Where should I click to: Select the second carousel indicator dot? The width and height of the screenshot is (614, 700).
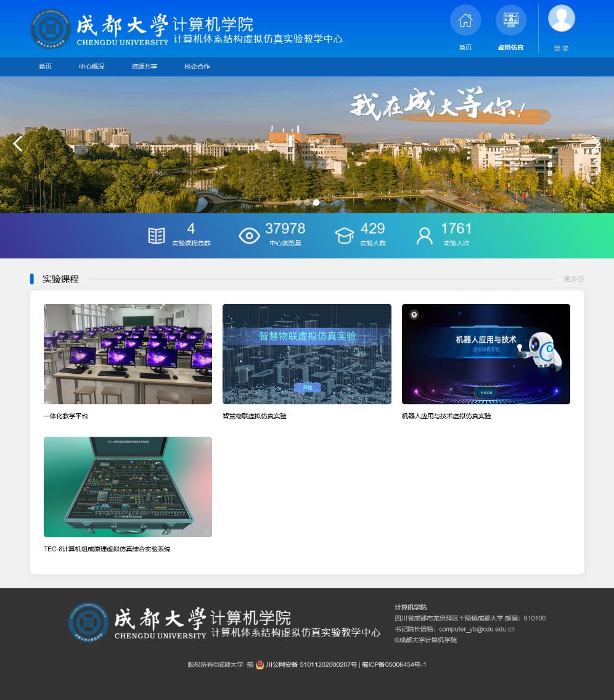point(307,202)
